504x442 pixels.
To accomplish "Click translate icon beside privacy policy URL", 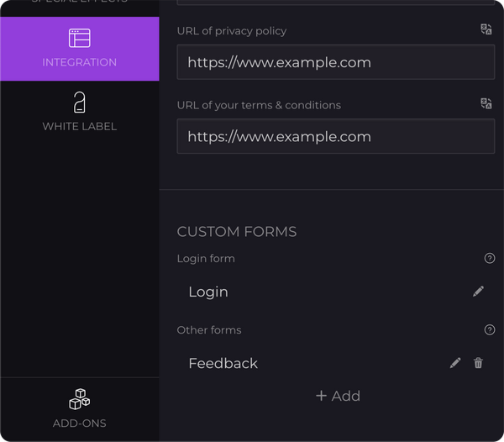I will coord(486,29).
